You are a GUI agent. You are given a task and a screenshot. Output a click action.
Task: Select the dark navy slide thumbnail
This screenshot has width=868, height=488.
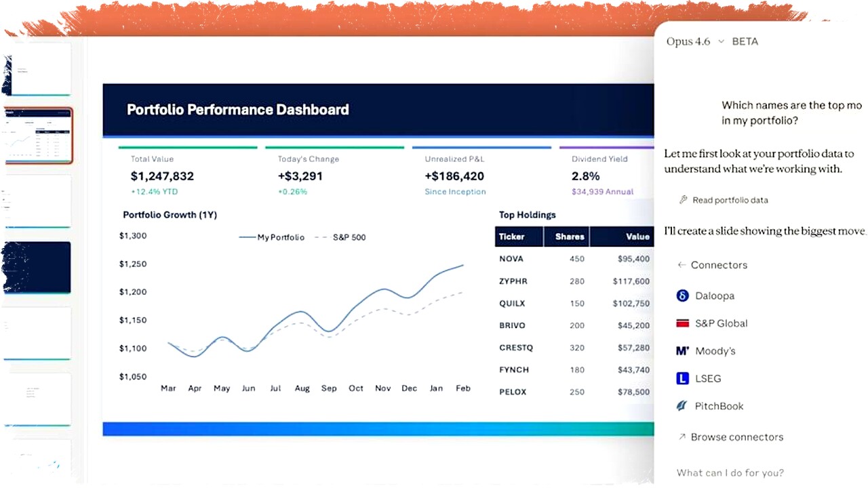tap(36, 267)
